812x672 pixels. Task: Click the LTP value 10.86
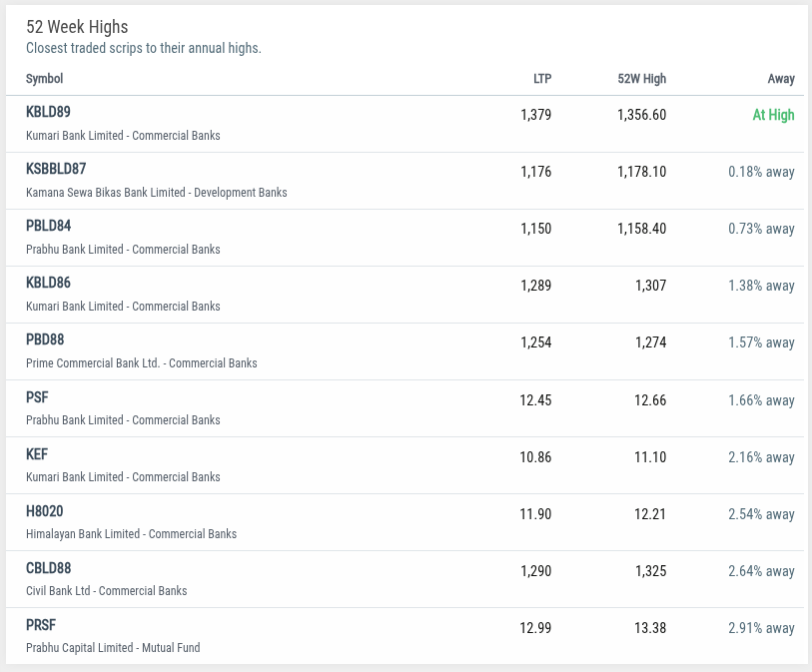tap(535, 457)
